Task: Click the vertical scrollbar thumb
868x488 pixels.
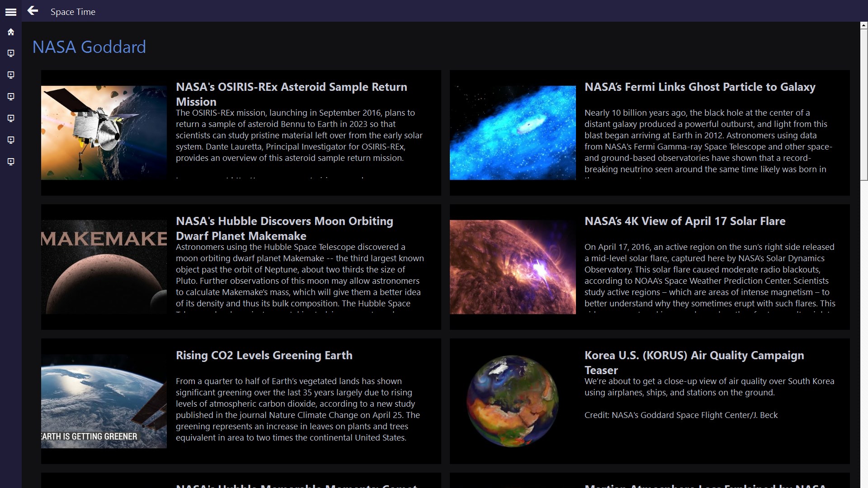Action: [x=863, y=104]
